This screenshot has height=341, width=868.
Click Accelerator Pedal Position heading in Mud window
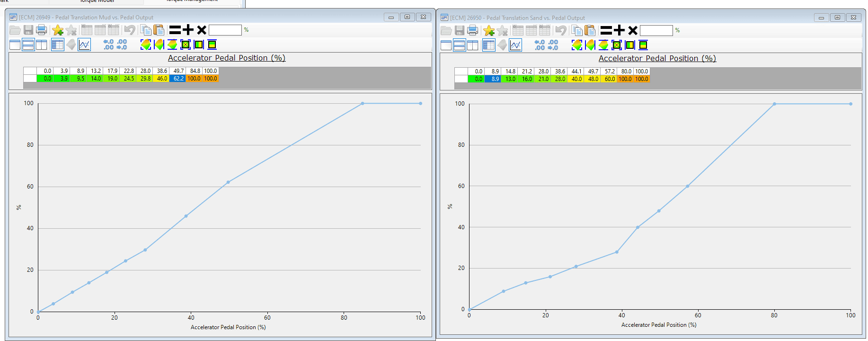(x=227, y=58)
